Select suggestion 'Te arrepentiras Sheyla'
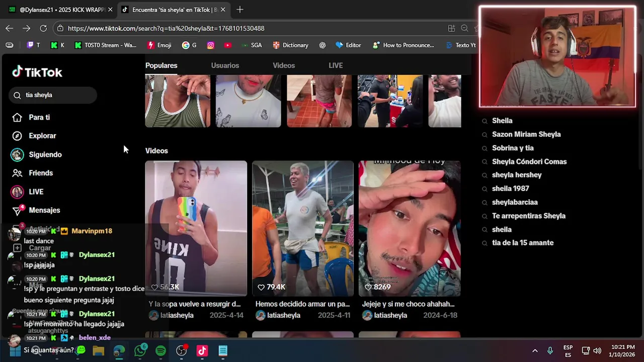Viewport: 644px width, 362px height. pyautogui.click(x=529, y=216)
